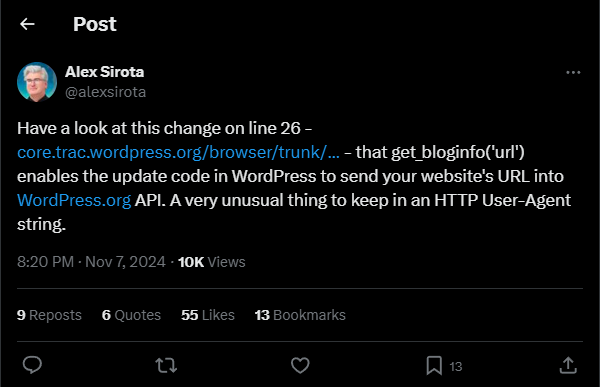Show the 55 Likes list

[208, 315]
